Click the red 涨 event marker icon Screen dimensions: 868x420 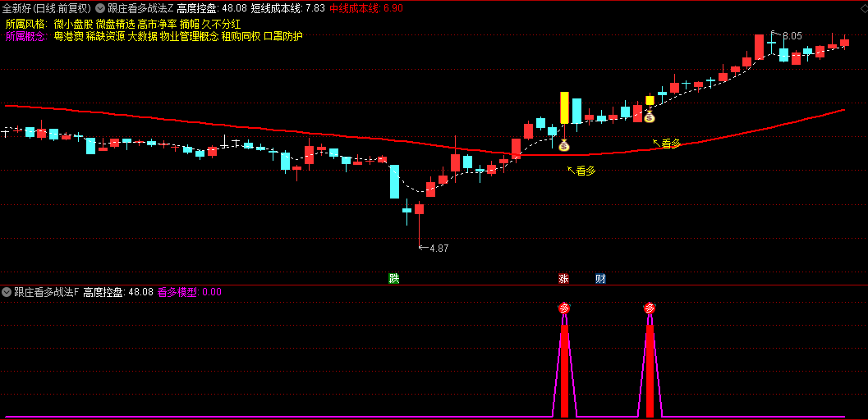click(x=563, y=279)
